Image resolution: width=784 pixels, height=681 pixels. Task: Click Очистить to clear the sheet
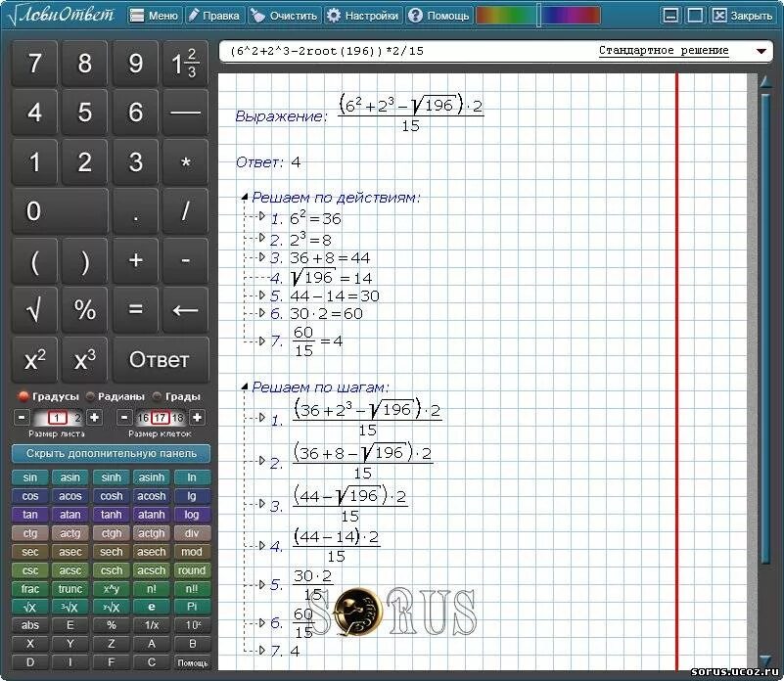tap(284, 16)
